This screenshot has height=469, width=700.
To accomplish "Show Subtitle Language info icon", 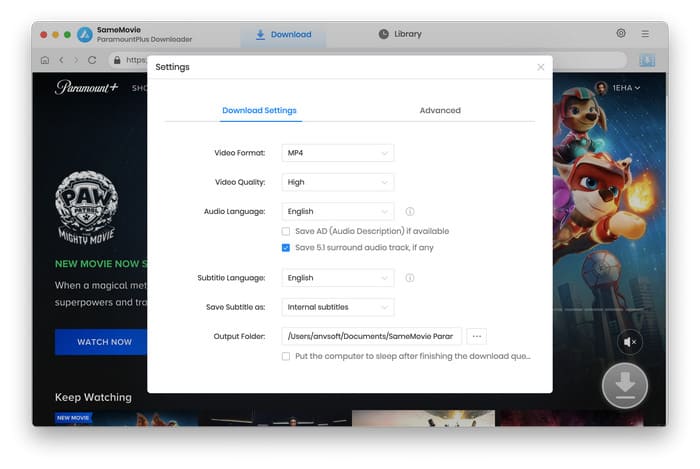I will pos(409,278).
